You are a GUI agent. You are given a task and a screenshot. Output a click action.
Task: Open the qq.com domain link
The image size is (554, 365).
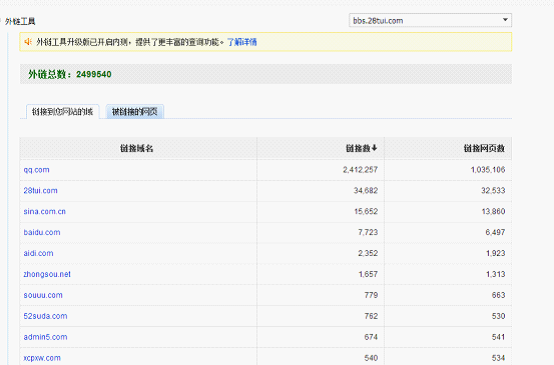(36, 170)
